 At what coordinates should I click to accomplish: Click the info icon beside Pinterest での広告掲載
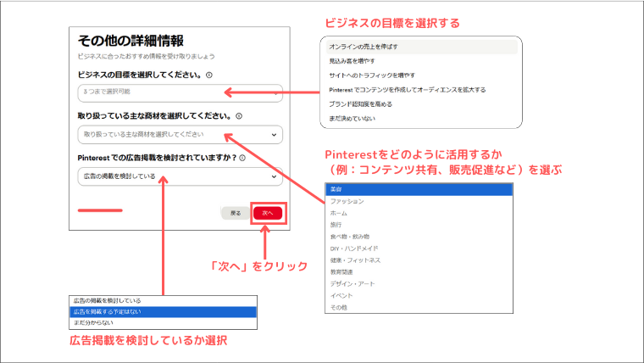[242, 158]
